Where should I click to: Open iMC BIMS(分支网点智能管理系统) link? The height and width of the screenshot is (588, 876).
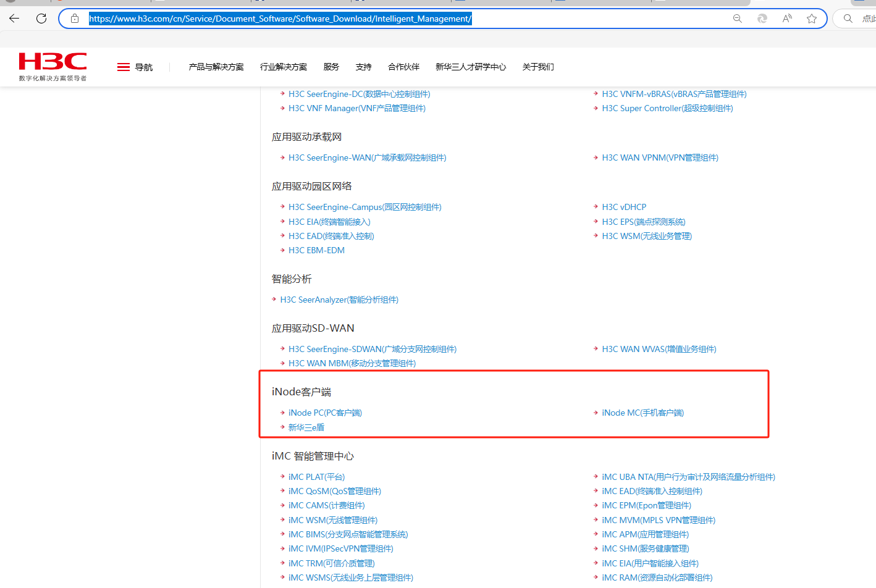[348, 534]
